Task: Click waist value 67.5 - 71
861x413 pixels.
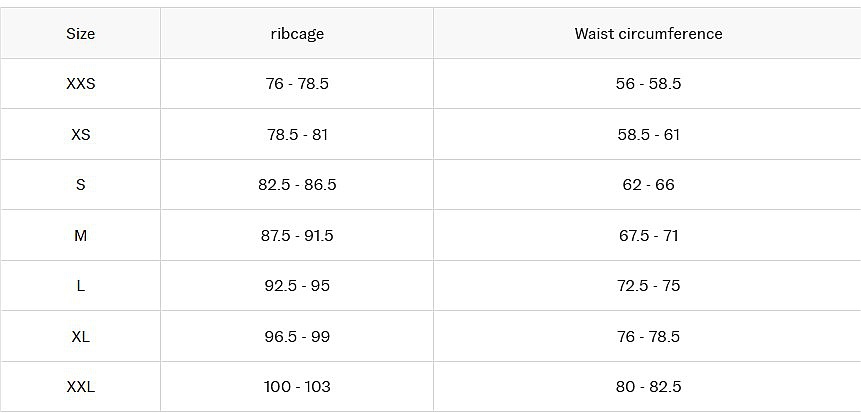Action: [x=648, y=236]
